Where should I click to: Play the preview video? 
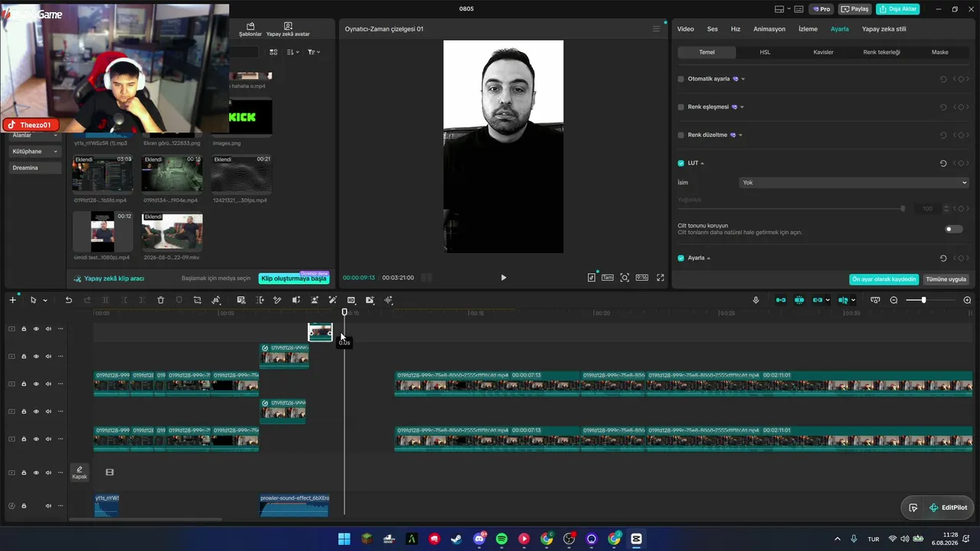pos(503,278)
